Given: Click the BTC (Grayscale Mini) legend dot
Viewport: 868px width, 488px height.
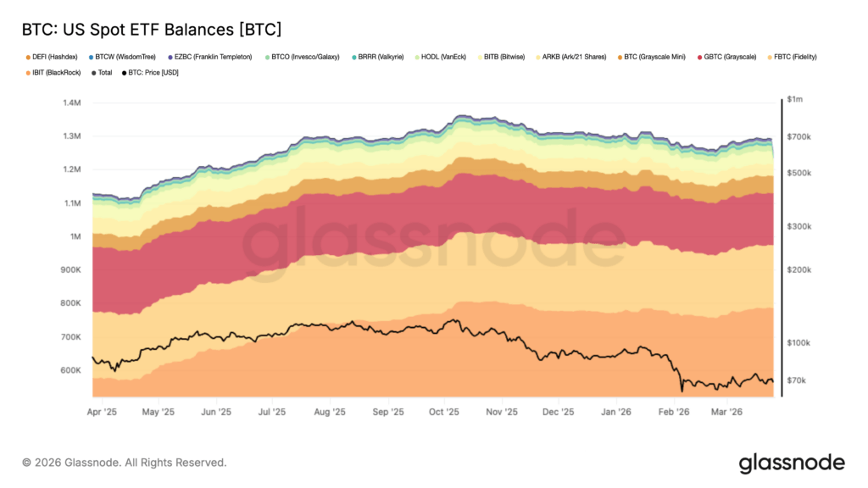Looking at the screenshot, I should point(620,57).
